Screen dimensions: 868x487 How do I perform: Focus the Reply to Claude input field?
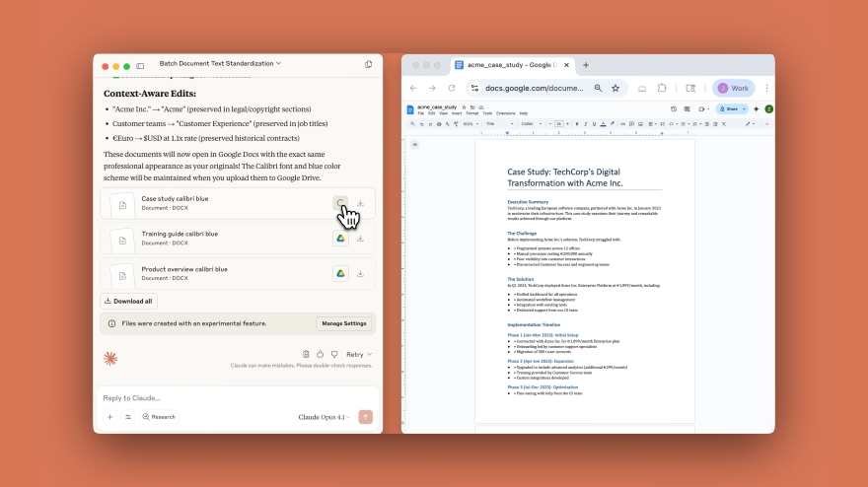(227, 396)
